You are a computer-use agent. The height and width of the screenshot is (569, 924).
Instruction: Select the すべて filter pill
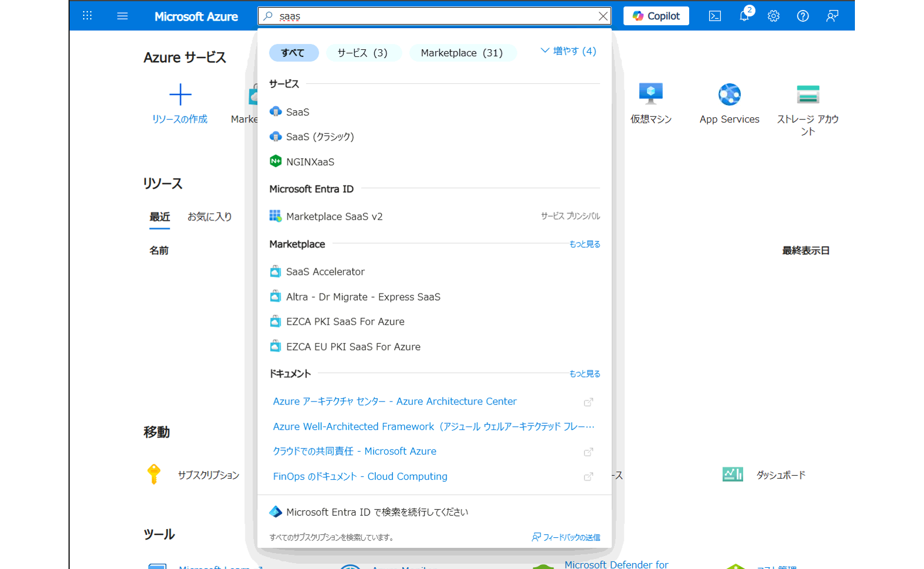coord(293,53)
